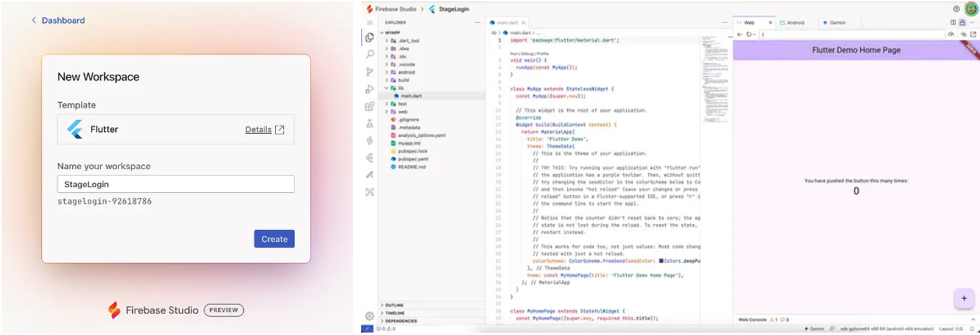
Task: Click the Create workspace button
Action: 274,239
